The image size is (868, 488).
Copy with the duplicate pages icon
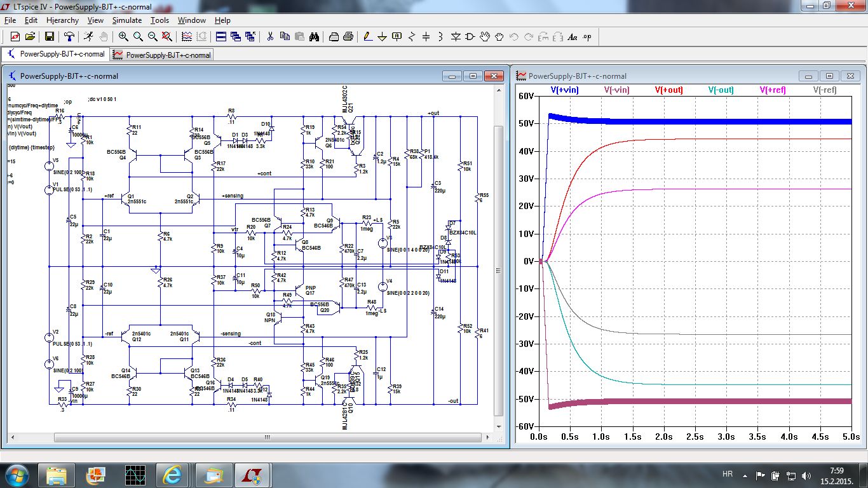(285, 37)
